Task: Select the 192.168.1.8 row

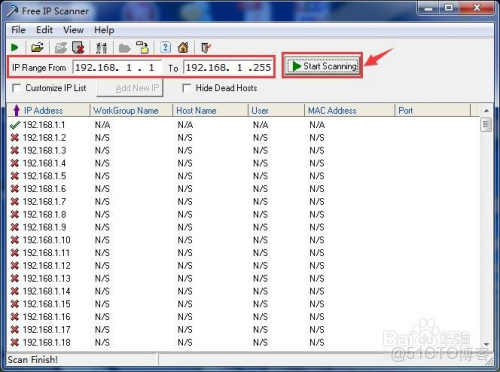Action: (243, 214)
